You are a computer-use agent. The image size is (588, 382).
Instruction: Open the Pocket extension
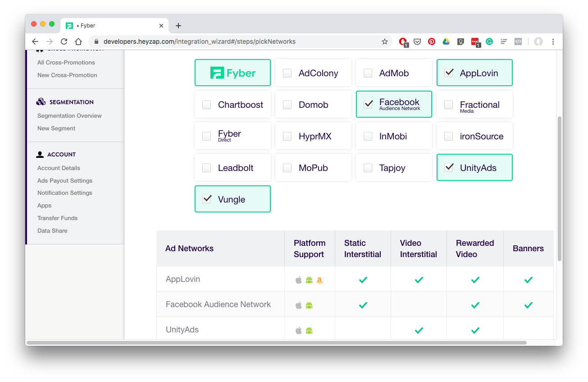point(417,41)
